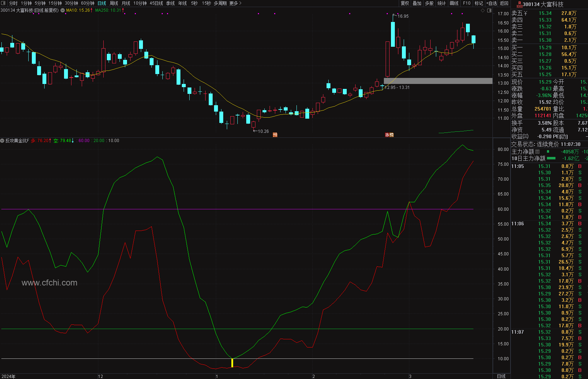
Task: Click the 2024年 date label on time axis
Action: pos(8,376)
